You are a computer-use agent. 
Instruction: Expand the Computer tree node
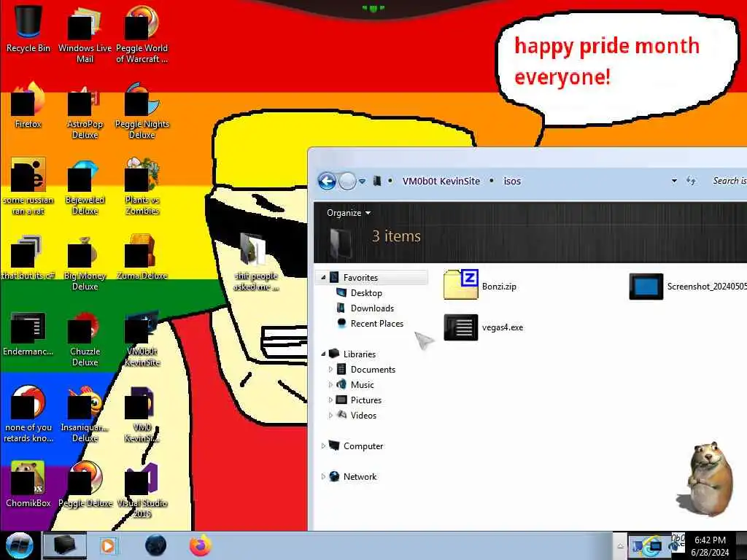pos(323,446)
